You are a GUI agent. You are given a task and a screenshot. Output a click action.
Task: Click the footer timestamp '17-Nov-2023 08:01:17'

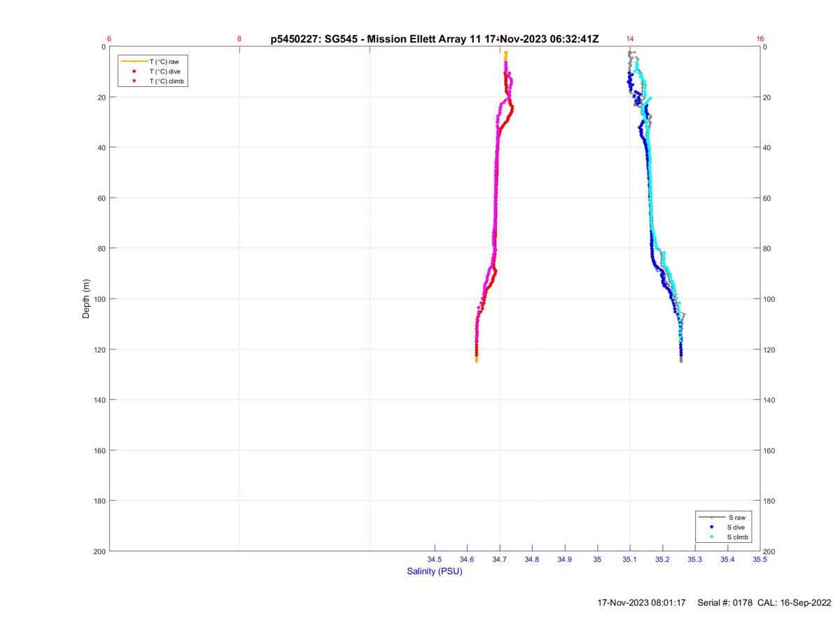pyautogui.click(x=642, y=602)
